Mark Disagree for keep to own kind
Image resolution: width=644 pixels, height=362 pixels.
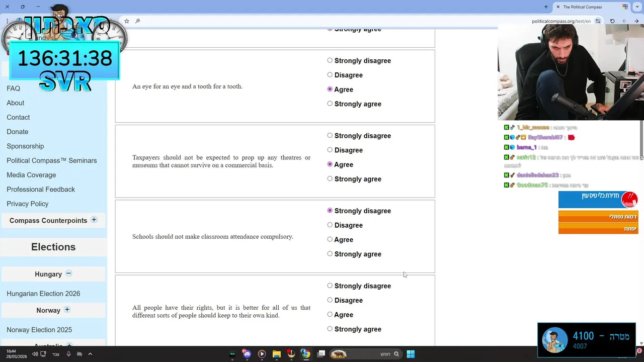(330, 300)
